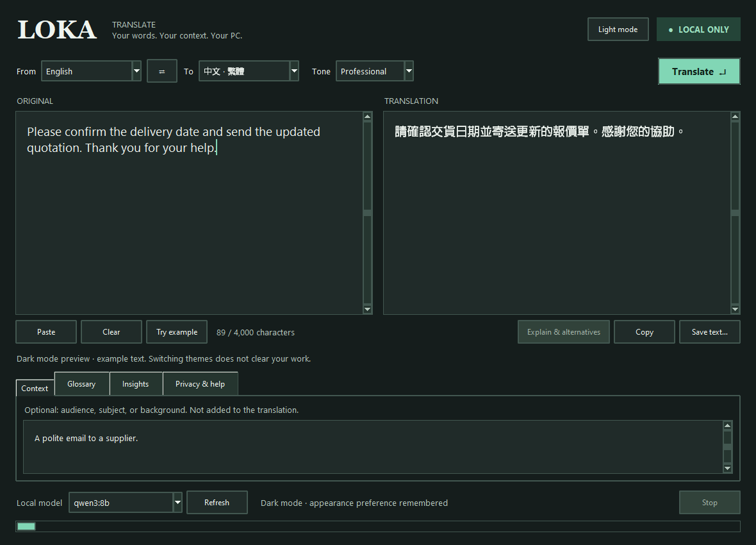756x545 pixels.
Task: Switch to the Context tab
Action: click(x=35, y=388)
